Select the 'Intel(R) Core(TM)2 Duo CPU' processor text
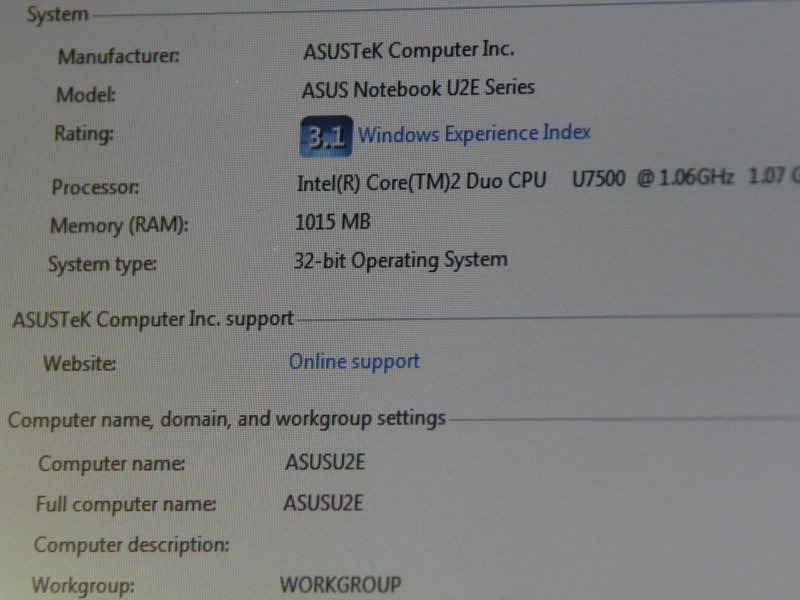The height and width of the screenshot is (600, 800). point(421,182)
